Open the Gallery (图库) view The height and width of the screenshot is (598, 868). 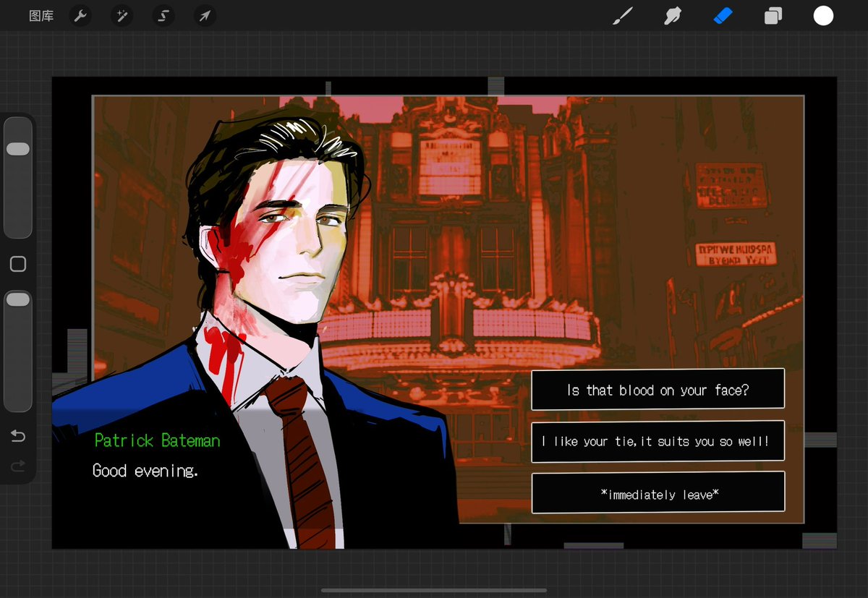(x=41, y=16)
